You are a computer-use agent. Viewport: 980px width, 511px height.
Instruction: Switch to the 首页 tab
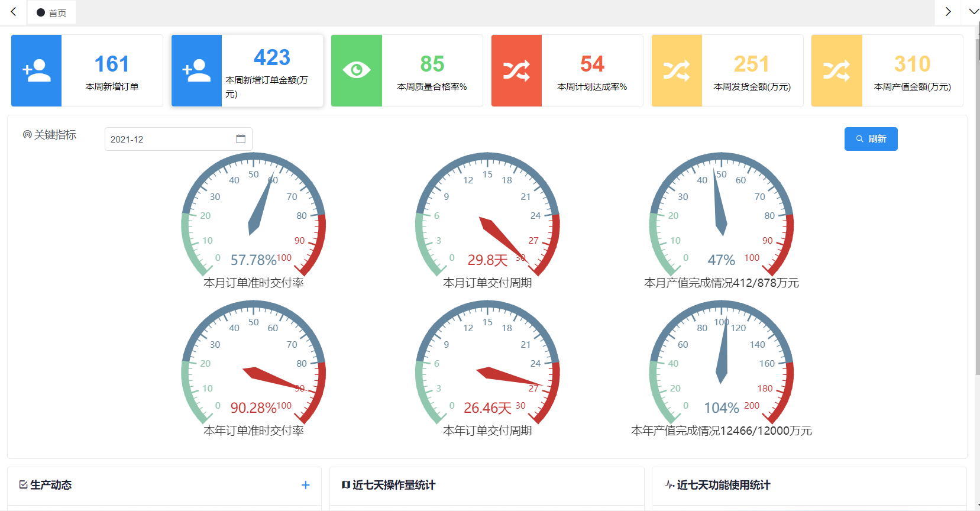coord(51,12)
